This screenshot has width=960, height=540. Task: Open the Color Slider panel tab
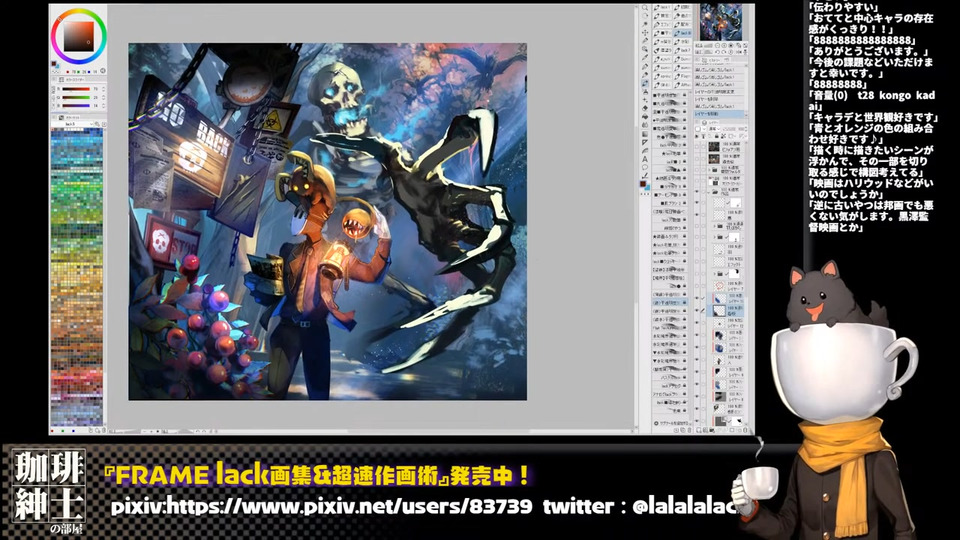tap(72, 80)
